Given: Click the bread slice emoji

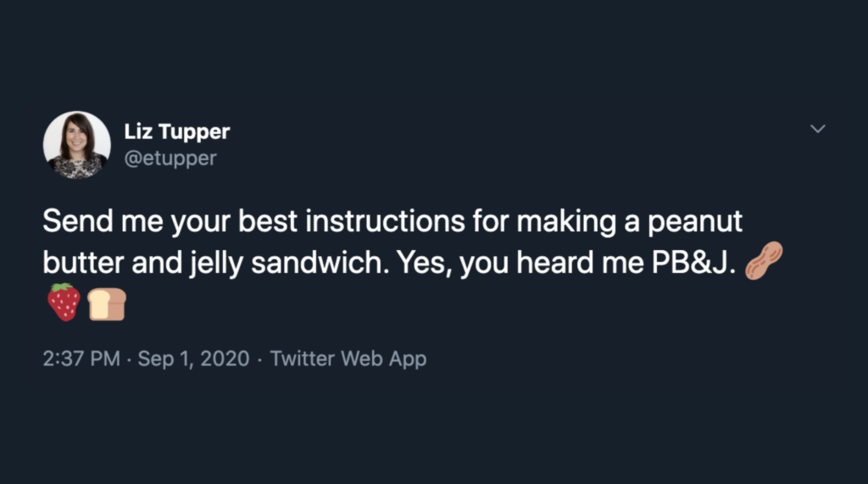Looking at the screenshot, I should click(x=107, y=303).
